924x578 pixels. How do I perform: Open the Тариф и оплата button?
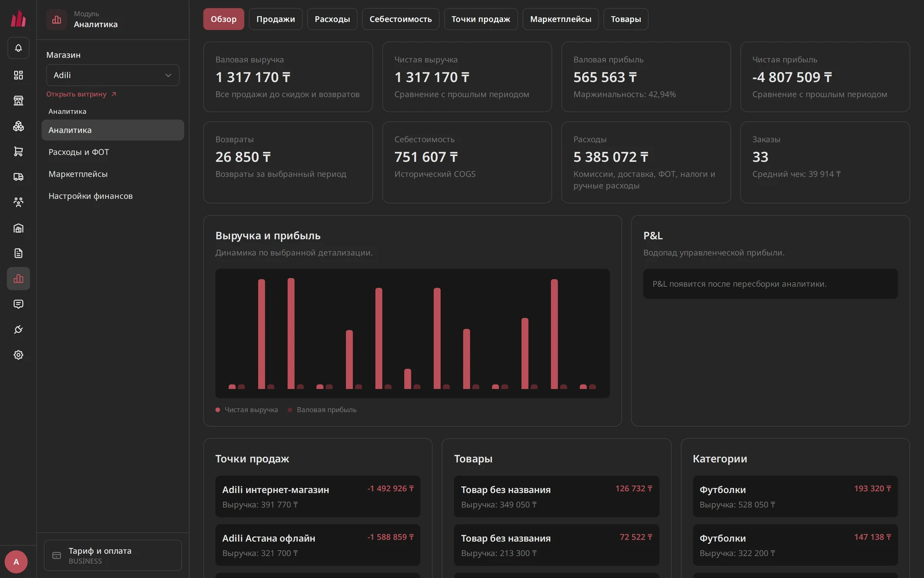(x=113, y=556)
